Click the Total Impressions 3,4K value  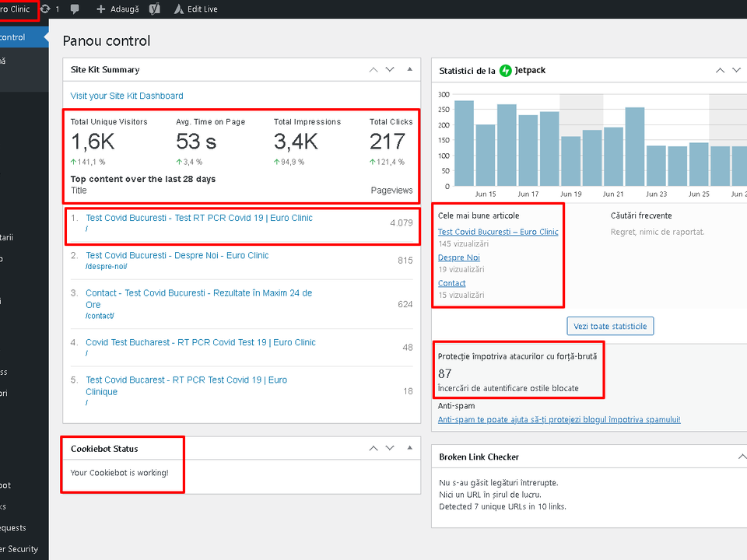coord(296,142)
